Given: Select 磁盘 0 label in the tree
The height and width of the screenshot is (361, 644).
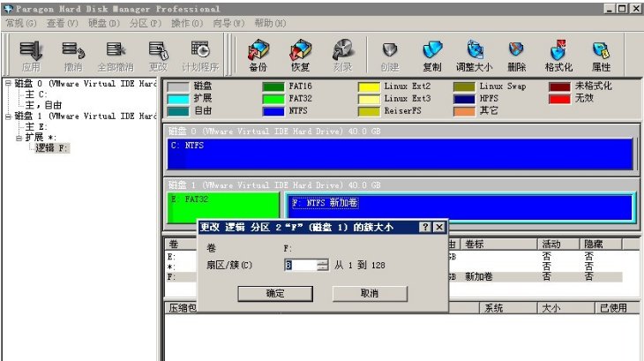Looking at the screenshot, I should 85,83.
